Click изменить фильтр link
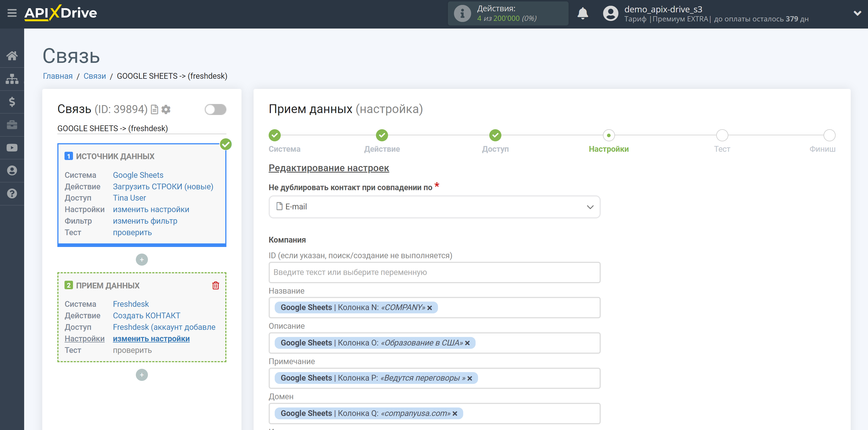Screen dimensions: 868x430 (x=145, y=221)
